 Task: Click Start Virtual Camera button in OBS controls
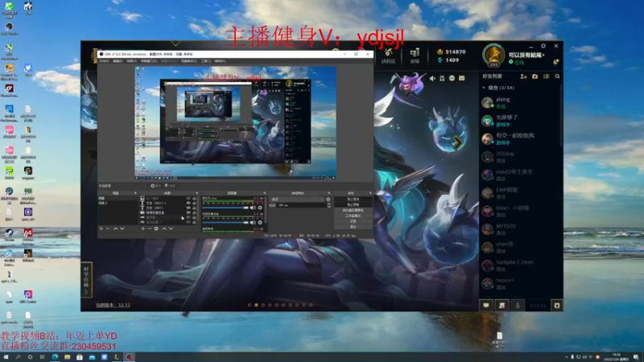point(353,210)
